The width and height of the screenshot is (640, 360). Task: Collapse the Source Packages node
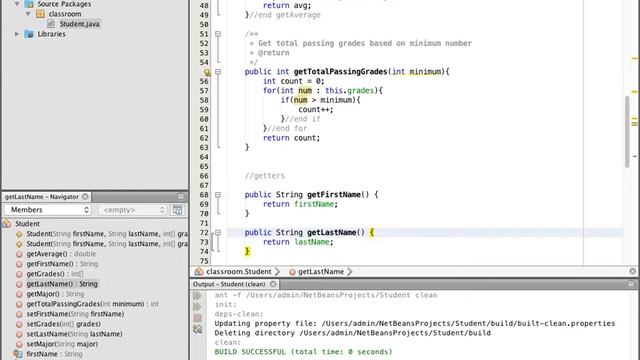pyautogui.click(x=17, y=4)
